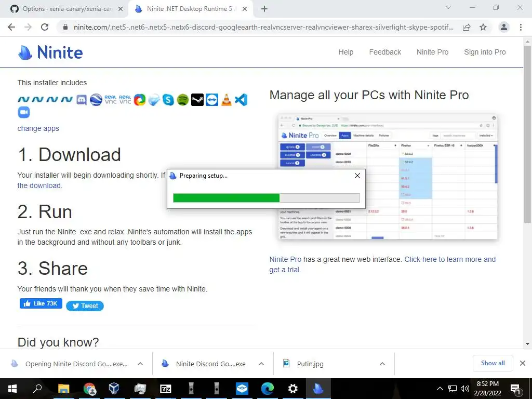Open the tab search chevron in title bar

point(448,7)
